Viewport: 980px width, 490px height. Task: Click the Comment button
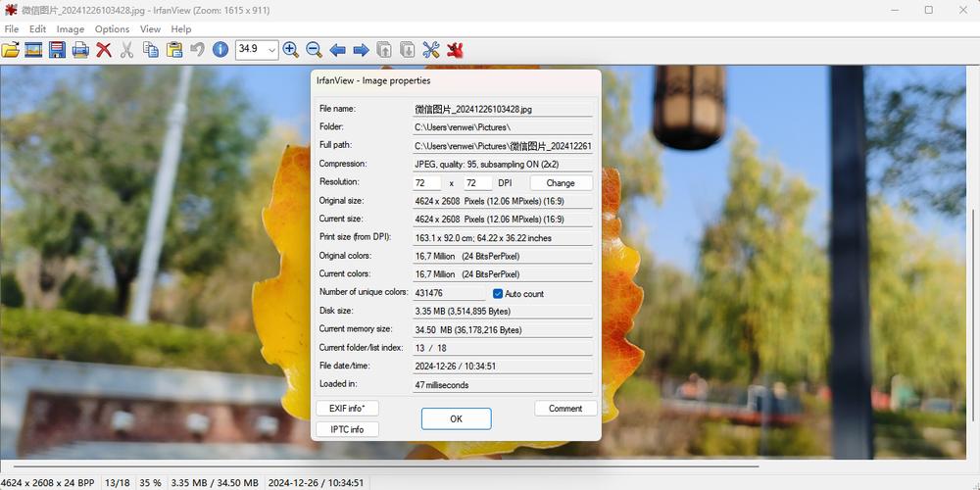pos(565,409)
